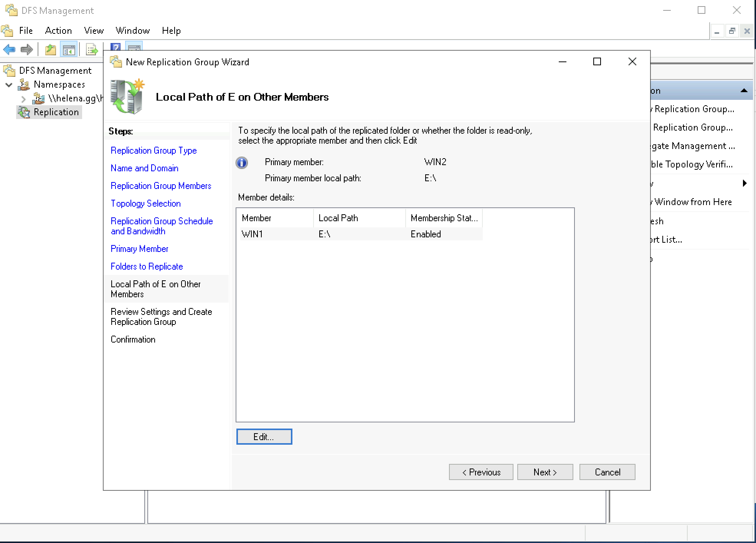Open the Window menu
The image size is (756, 543).
point(132,31)
